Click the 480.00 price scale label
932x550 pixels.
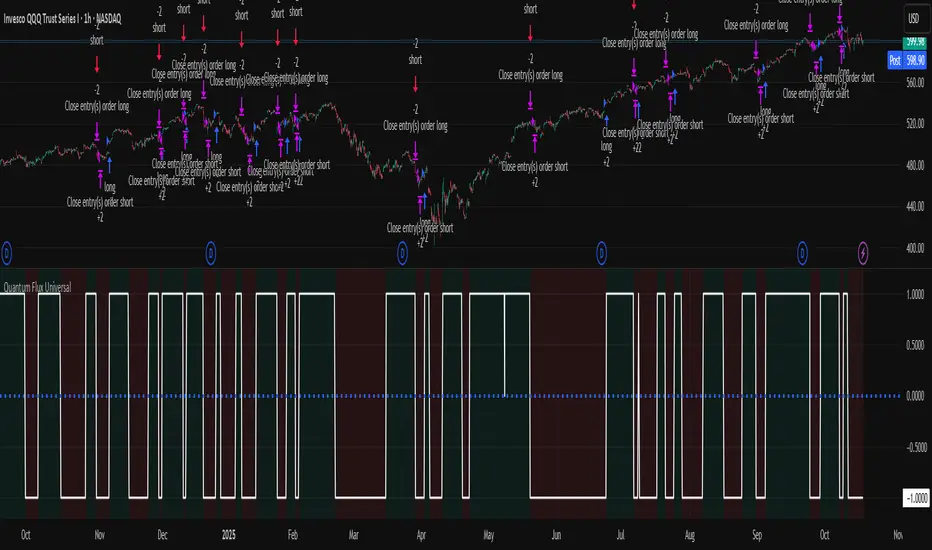click(915, 165)
